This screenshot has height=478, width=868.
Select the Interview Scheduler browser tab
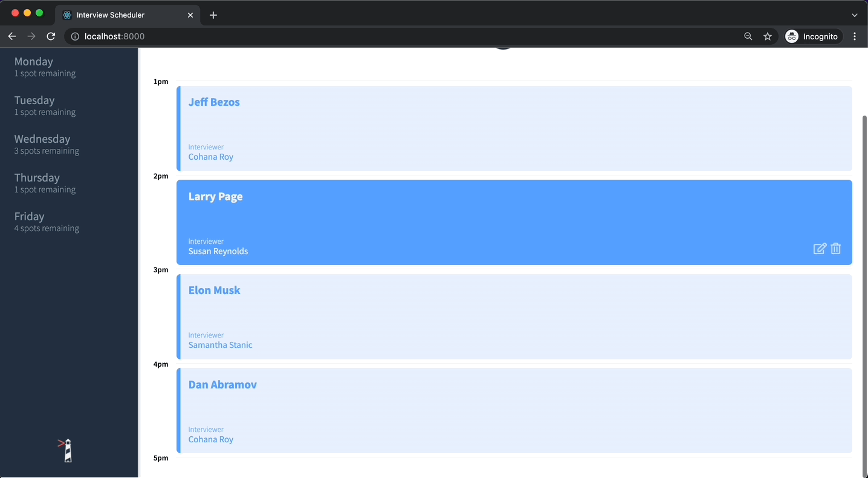pos(121,15)
